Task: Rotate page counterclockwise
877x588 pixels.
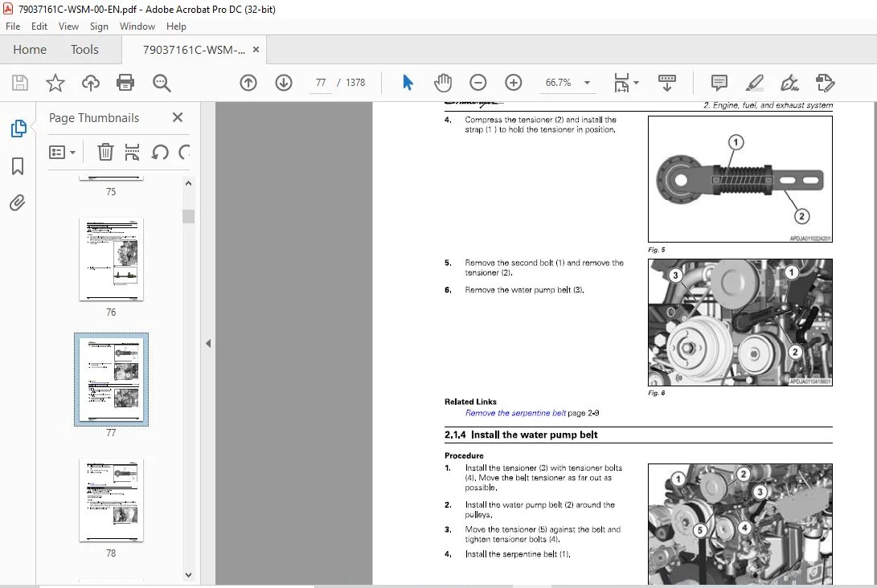Action: [x=160, y=152]
